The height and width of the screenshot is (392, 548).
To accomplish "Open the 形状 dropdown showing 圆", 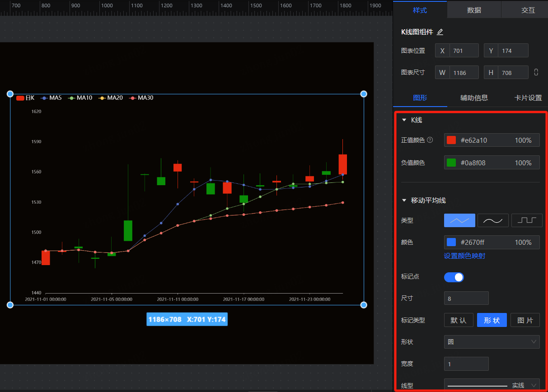I will (492, 342).
